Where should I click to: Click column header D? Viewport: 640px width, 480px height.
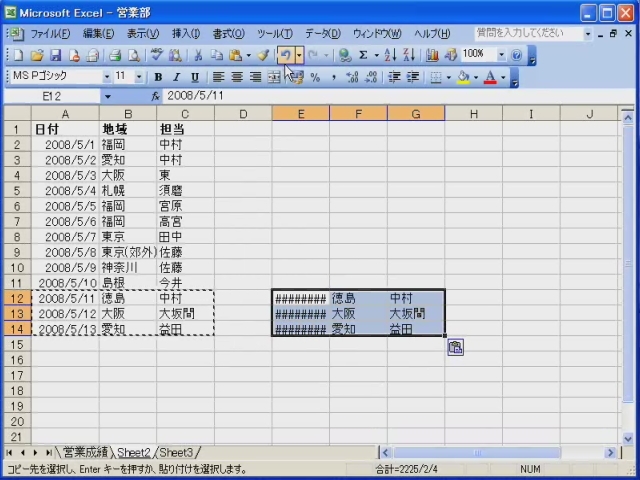pyautogui.click(x=243, y=114)
